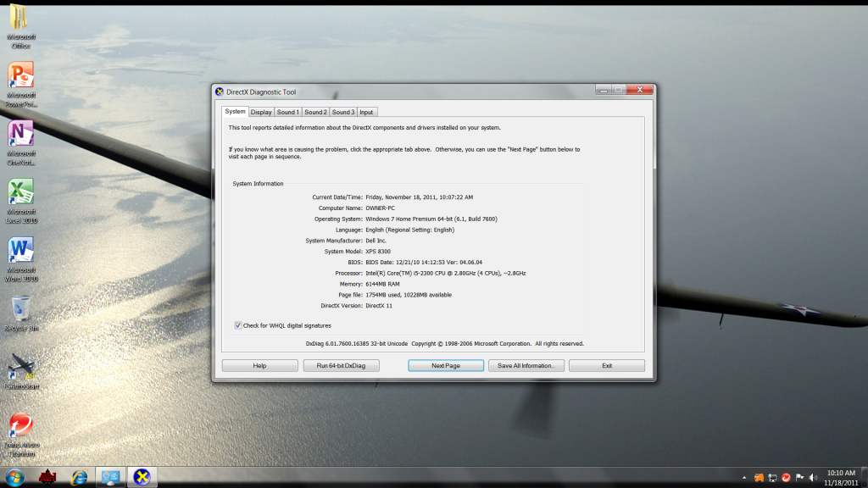Click the 'DirectX 11' version value
Image resolution: width=868 pixels, height=488 pixels.
[379, 305]
